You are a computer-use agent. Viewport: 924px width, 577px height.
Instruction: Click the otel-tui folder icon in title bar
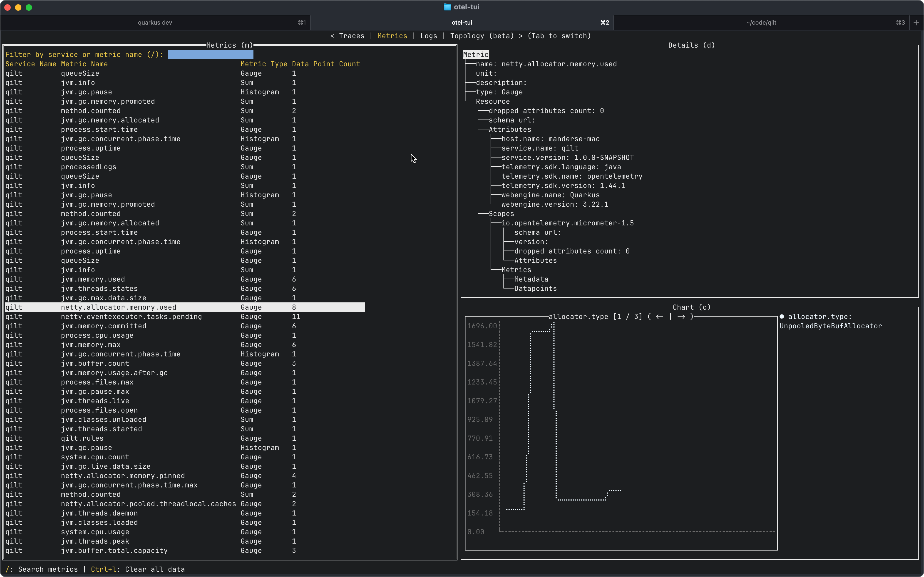coord(447,7)
